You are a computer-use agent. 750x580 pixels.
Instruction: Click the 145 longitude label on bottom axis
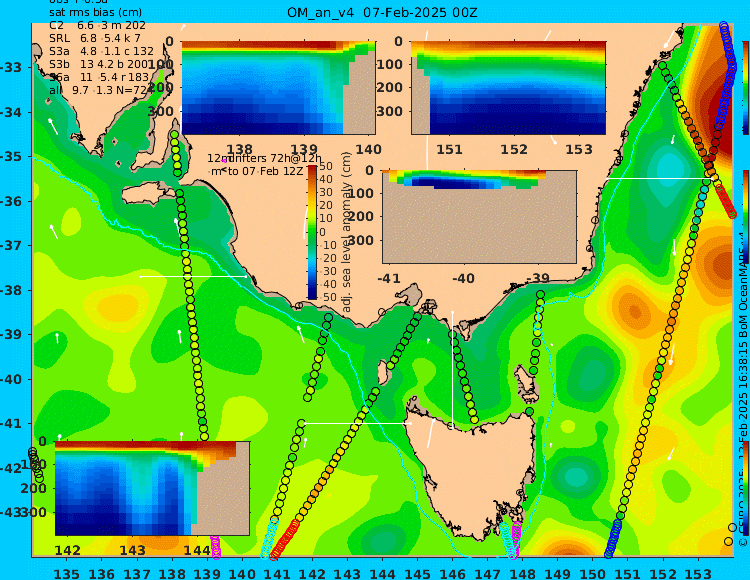(417, 573)
